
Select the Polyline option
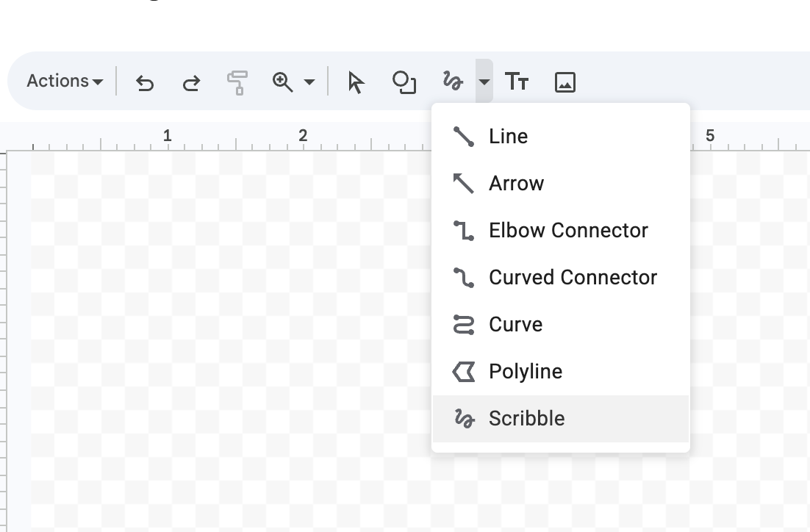(x=525, y=371)
